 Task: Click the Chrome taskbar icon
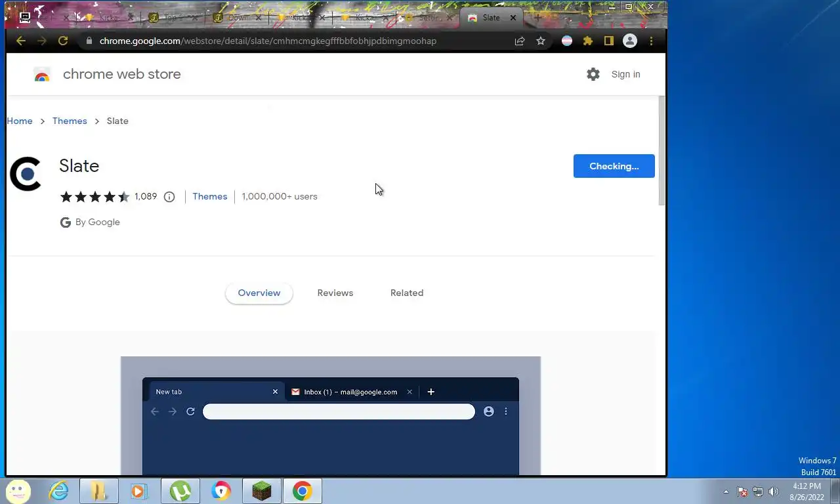point(303,491)
